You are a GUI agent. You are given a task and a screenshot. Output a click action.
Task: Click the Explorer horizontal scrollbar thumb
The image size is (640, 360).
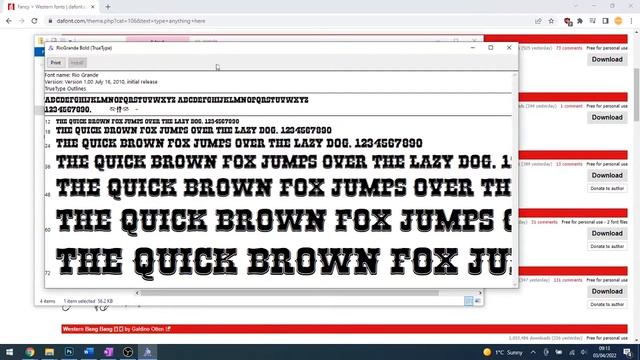coord(289,293)
